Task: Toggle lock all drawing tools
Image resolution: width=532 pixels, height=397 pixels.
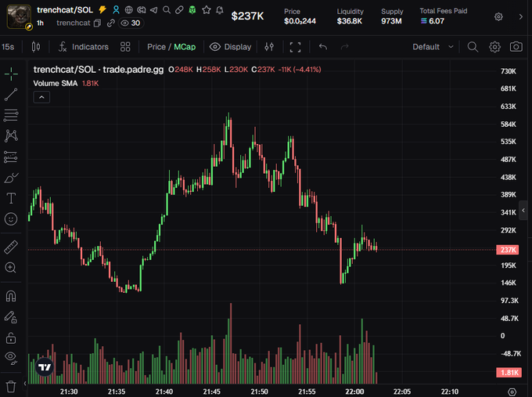Action: pyautogui.click(x=11, y=338)
